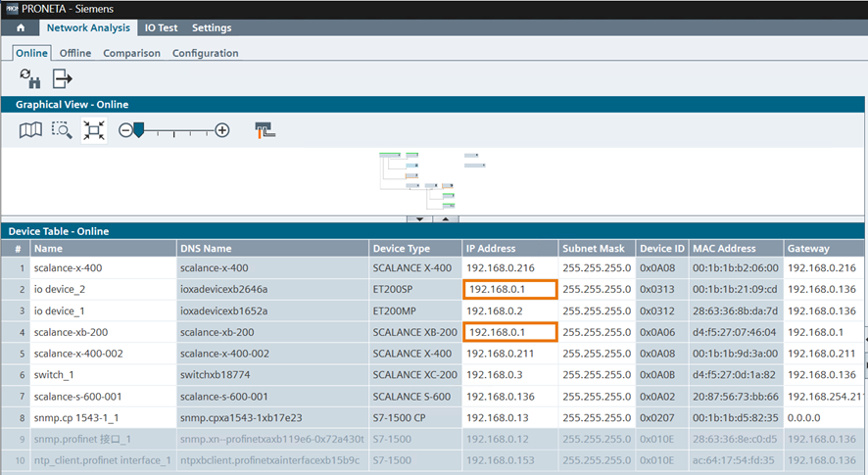This screenshot has width=868, height=475.
Task: Click DNS name ioxadevicexb1652a
Action: coord(223,310)
